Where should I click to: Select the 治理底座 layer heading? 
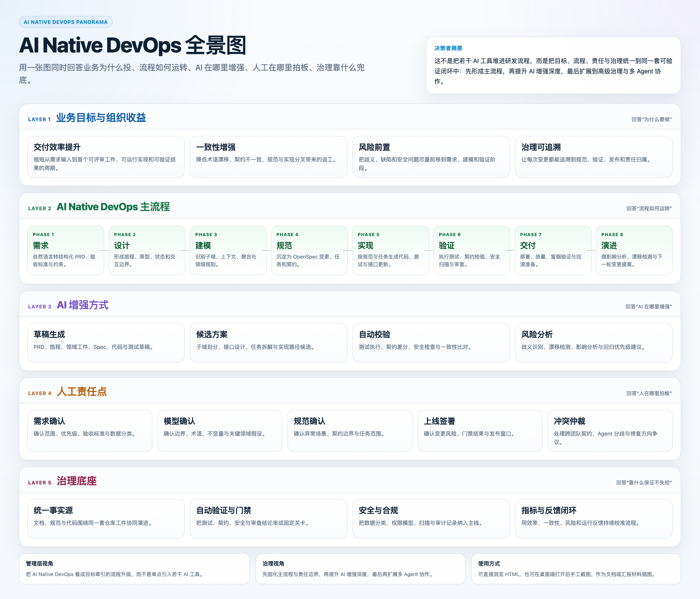[77, 481]
